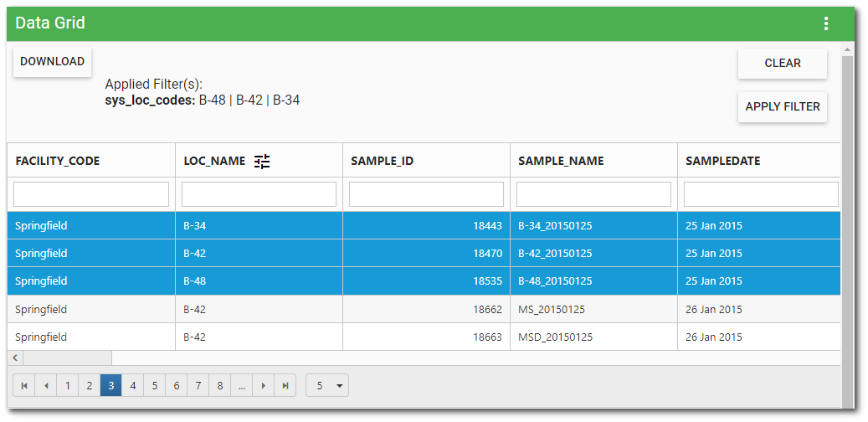This screenshot has width=868, height=422.
Task: Go to first page of grid
Action: (24, 385)
